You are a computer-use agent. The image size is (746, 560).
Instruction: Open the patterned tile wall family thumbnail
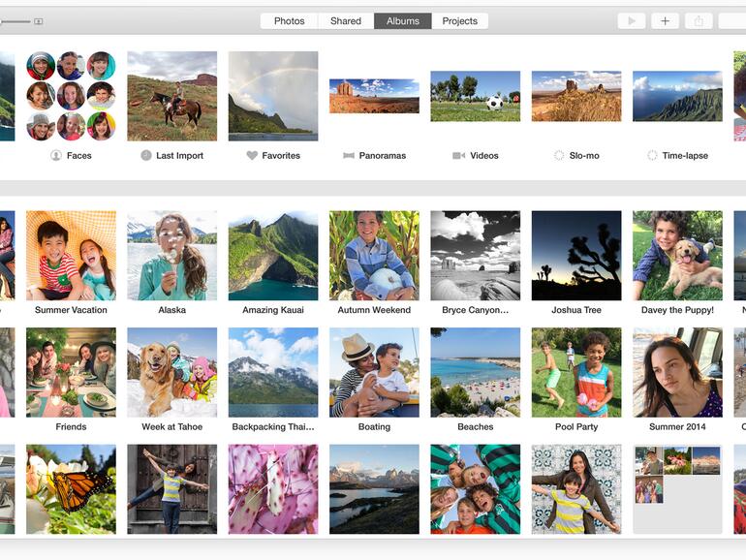click(x=576, y=489)
